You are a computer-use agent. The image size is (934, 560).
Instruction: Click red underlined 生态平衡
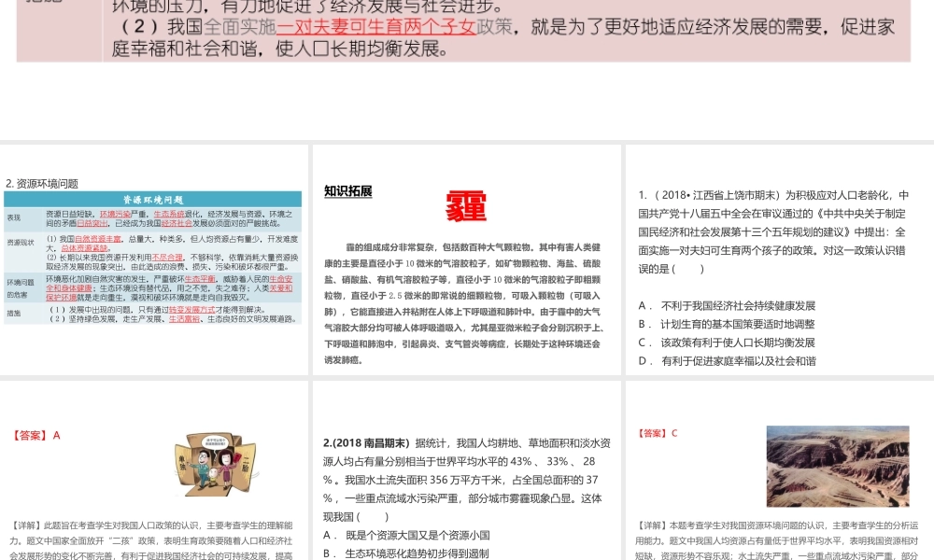click(200, 278)
